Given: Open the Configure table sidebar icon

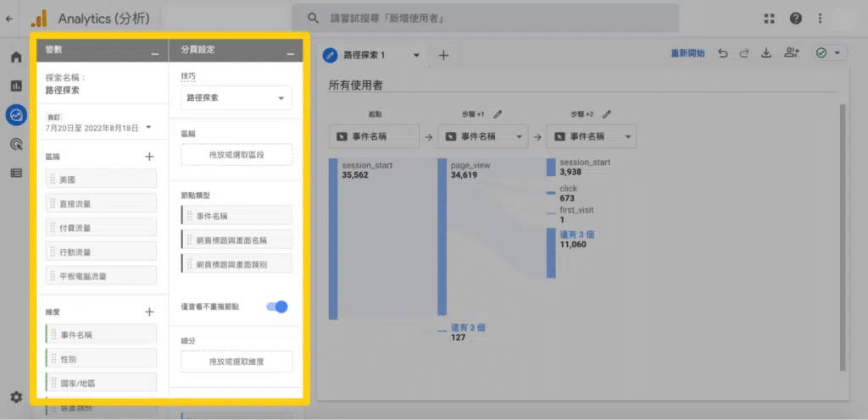Looking at the screenshot, I should point(17,173).
